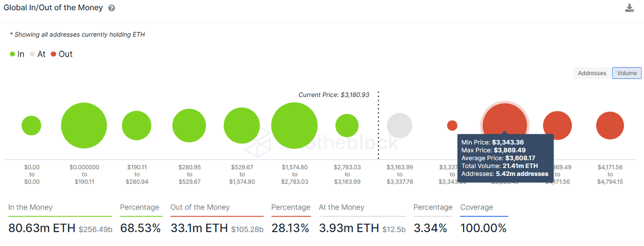Viewport: 644px width, 246px height.
Task: Toggle the red Out legend marker
Action: click(53, 54)
